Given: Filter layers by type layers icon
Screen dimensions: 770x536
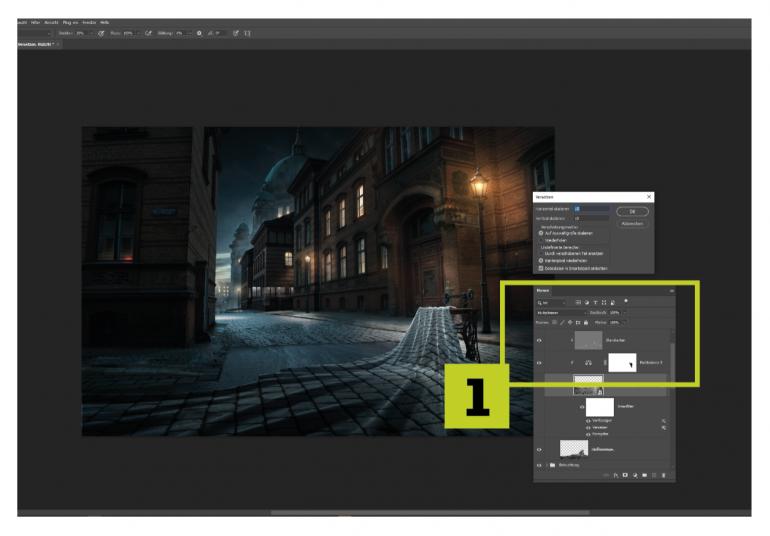Looking at the screenshot, I should point(596,303).
